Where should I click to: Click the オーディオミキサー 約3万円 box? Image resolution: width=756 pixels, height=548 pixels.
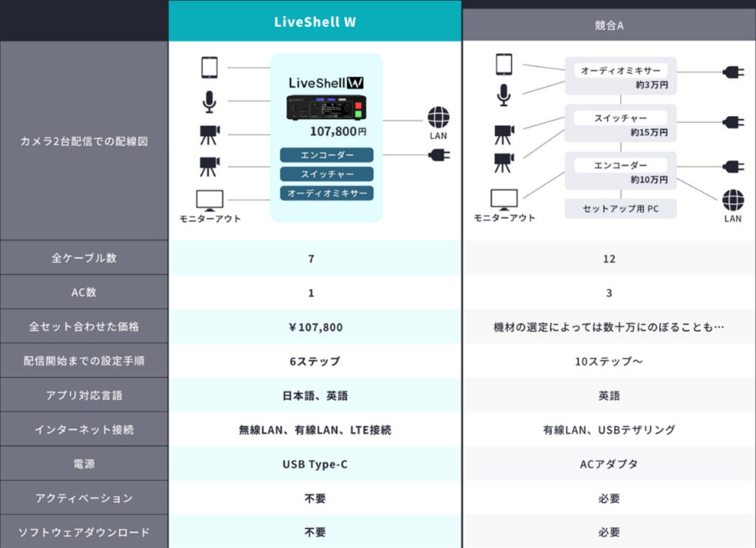(x=620, y=76)
